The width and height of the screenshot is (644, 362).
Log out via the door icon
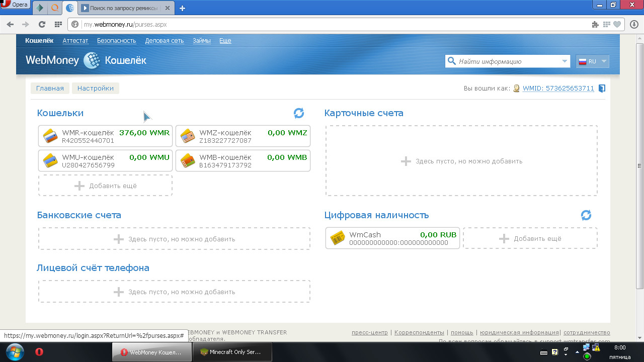[x=602, y=88]
